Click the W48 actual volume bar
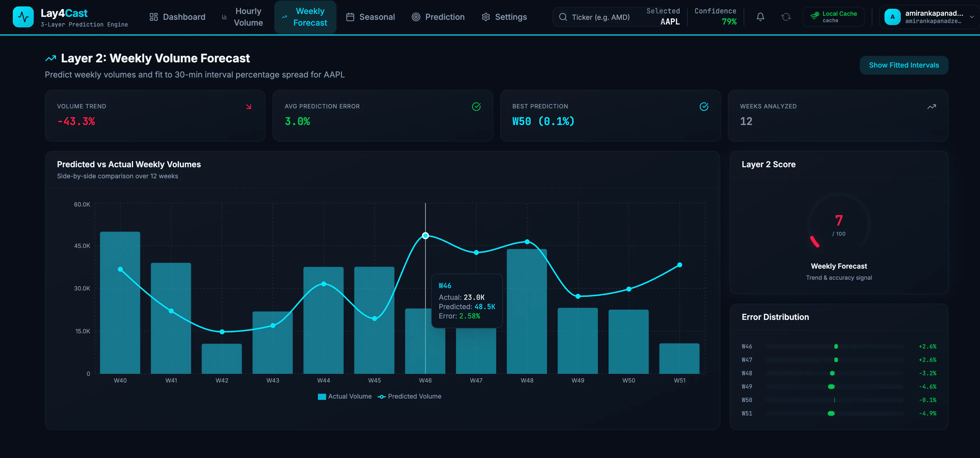Viewport: 980px width, 458px height. (527, 311)
